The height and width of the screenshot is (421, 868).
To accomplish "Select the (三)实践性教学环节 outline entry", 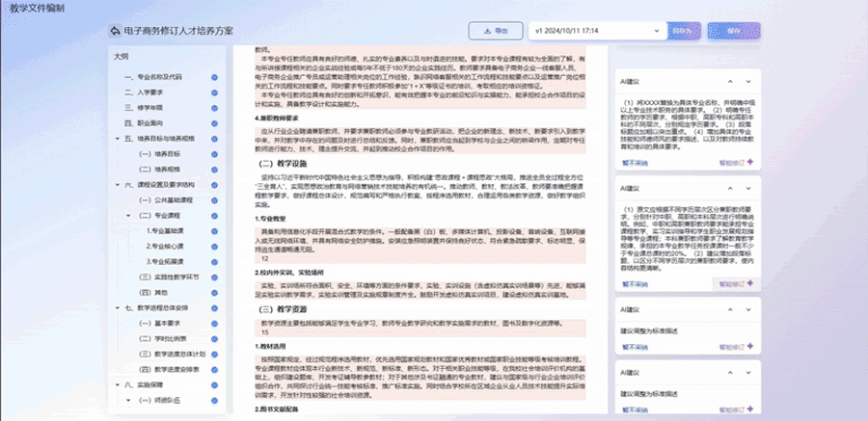I will [x=168, y=277].
